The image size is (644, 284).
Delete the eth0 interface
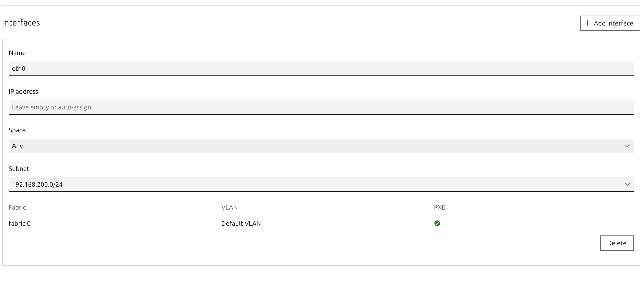point(617,243)
